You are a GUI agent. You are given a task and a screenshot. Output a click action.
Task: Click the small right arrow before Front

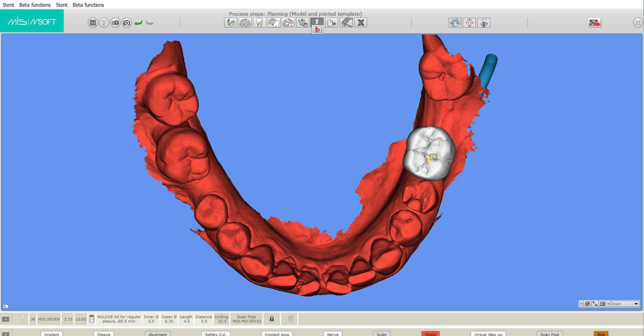(x=608, y=304)
